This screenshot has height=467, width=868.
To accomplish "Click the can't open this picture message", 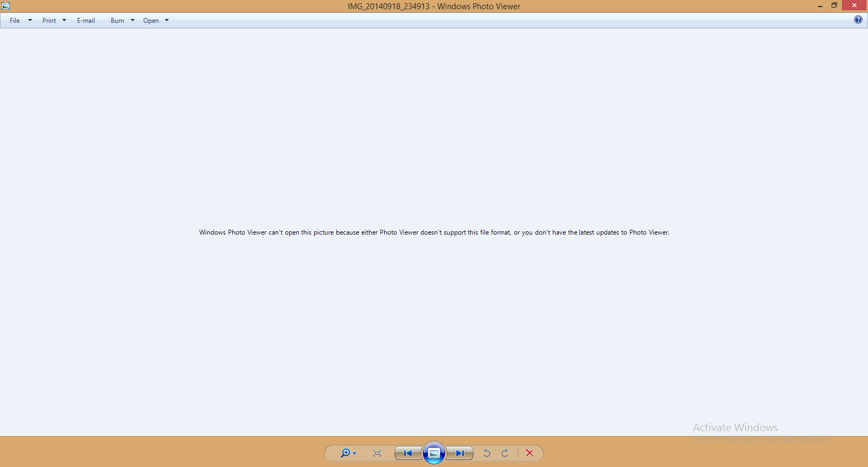I will click(x=434, y=232).
